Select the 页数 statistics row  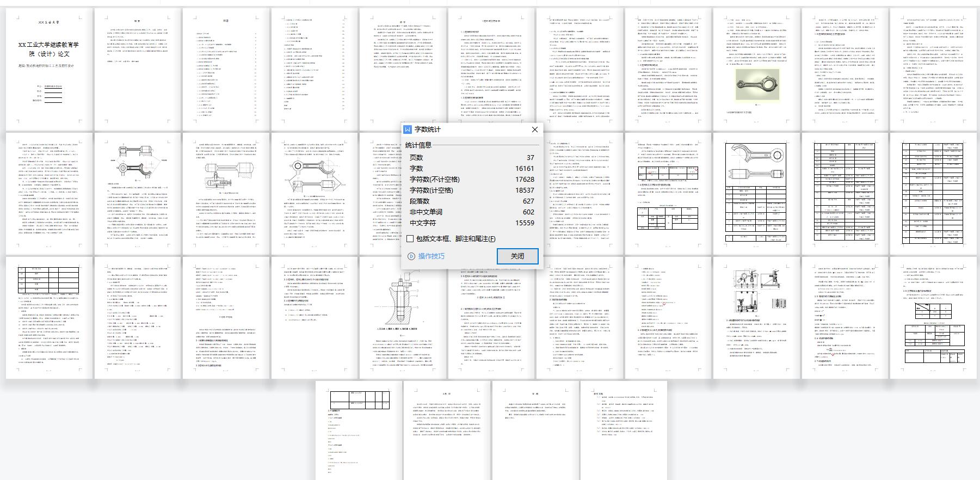(x=471, y=158)
